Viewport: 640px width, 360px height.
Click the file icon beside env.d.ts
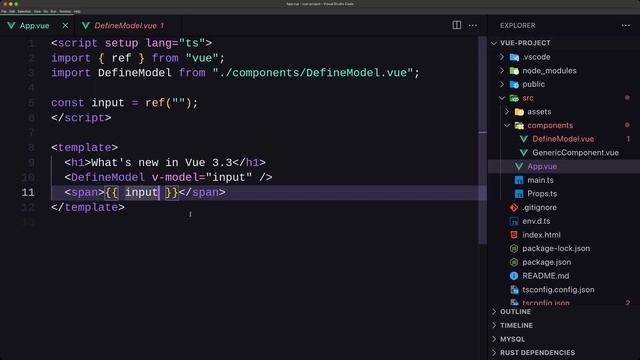click(514, 221)
